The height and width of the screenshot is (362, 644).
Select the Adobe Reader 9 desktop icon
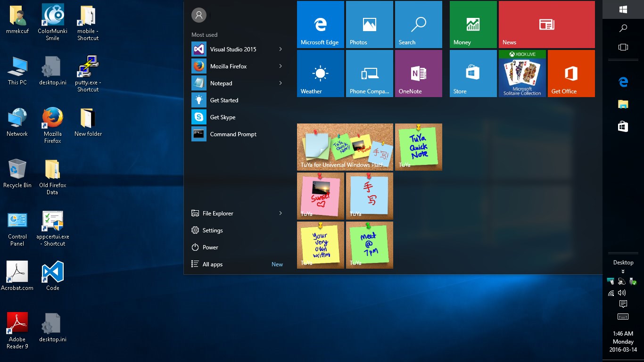(17, 331)
